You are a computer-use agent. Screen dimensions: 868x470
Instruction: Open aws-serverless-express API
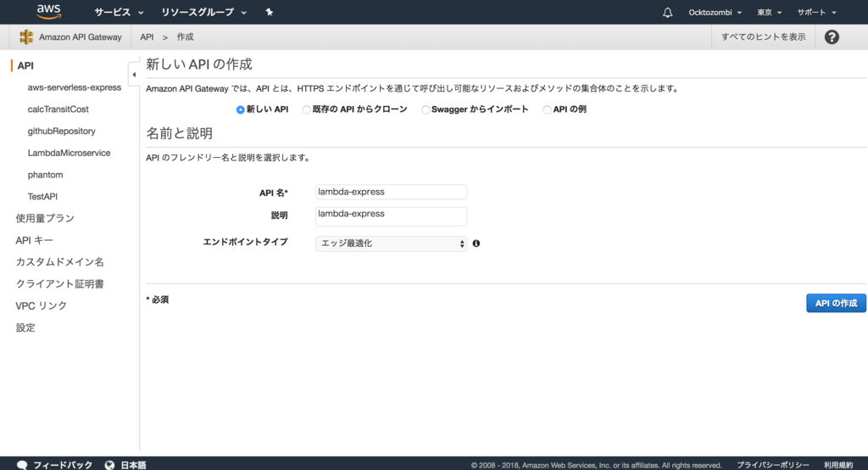75,87
